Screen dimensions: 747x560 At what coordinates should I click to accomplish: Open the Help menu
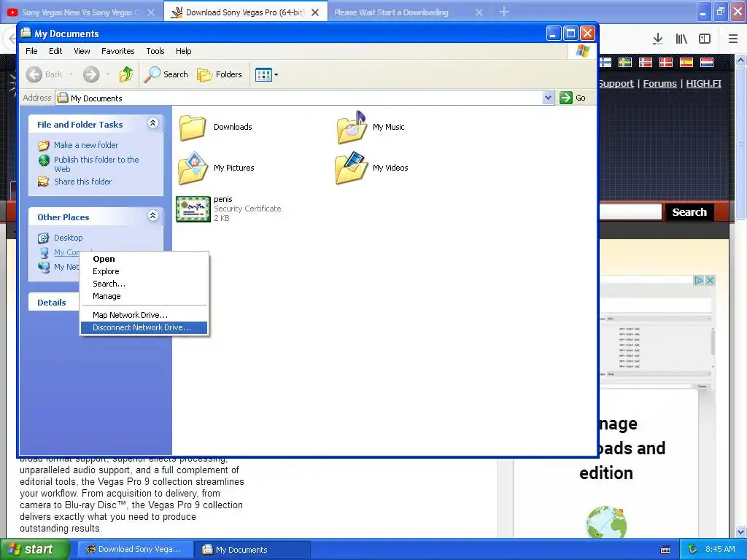point(183,51)
